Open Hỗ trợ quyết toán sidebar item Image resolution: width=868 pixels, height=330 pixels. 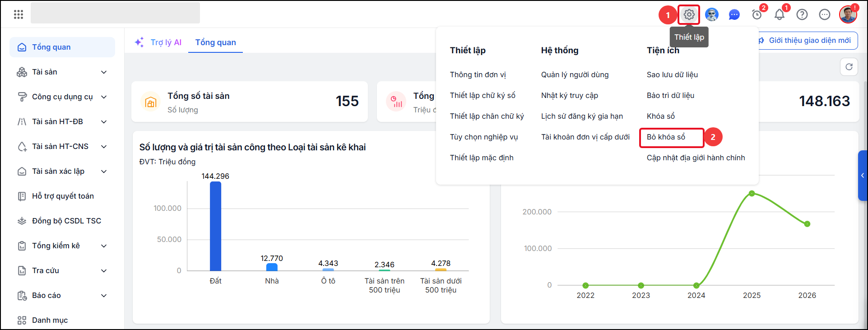tap(62, 196)
